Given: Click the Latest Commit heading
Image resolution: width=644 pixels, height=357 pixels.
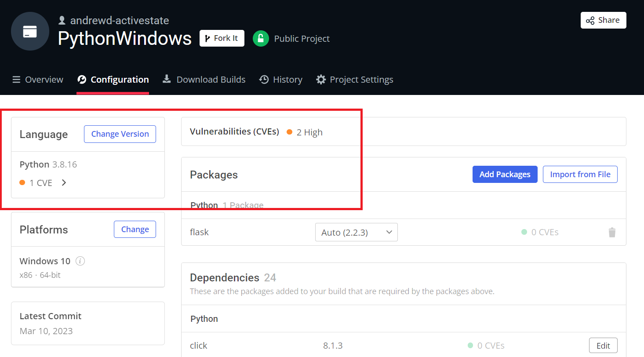Looking at the screenshot, I should click(51, 316).
